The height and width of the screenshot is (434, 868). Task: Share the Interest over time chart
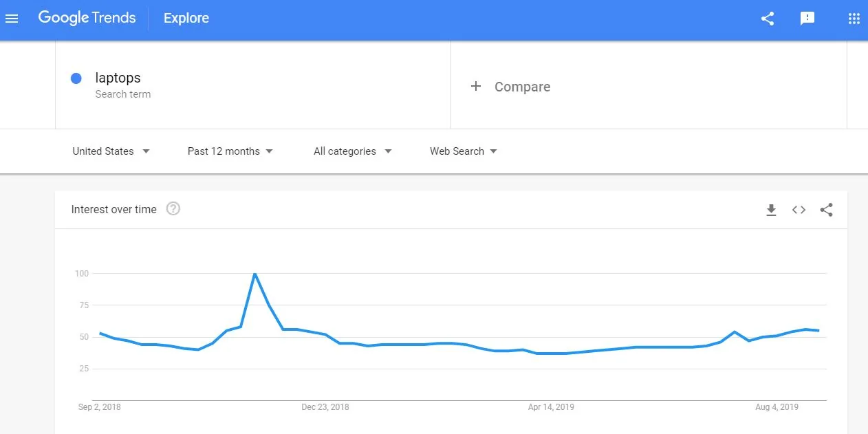coord(826,210)
